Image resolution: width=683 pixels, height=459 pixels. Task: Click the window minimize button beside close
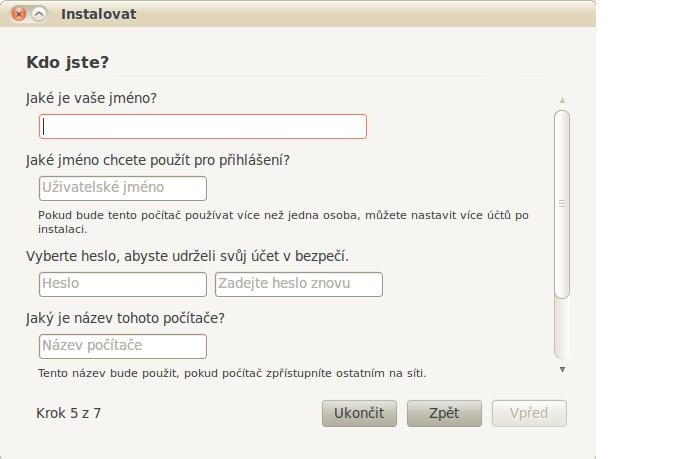pyautogui.click(x=39, y=14)
